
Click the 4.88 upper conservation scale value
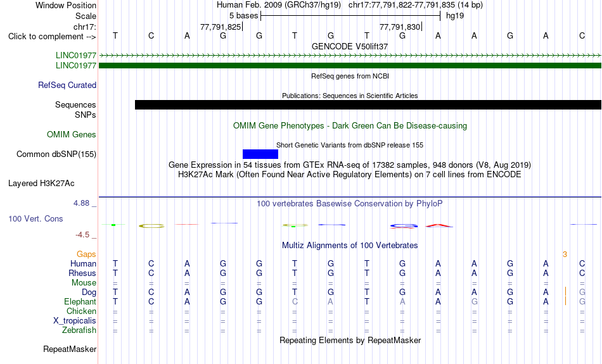click(81, 203)
